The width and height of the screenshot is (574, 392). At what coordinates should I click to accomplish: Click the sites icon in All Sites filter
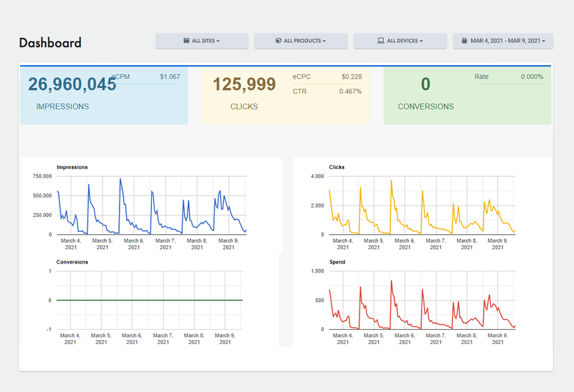186,41
